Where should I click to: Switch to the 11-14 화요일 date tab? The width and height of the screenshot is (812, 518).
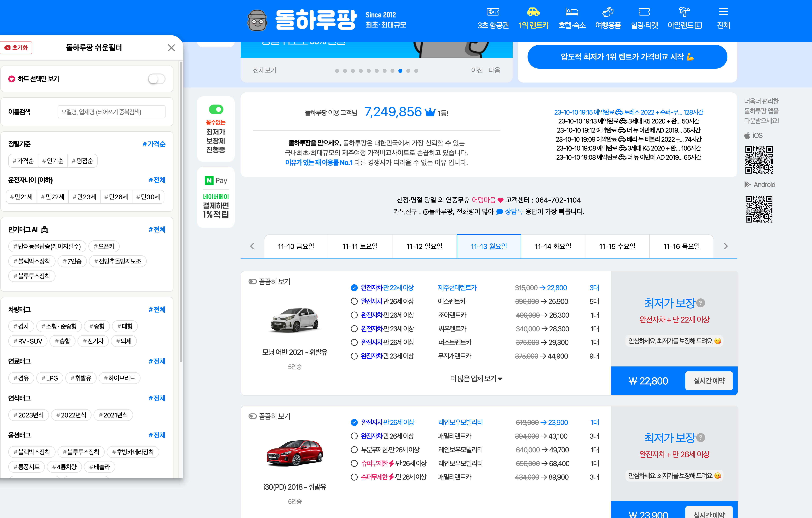(553, 246)
